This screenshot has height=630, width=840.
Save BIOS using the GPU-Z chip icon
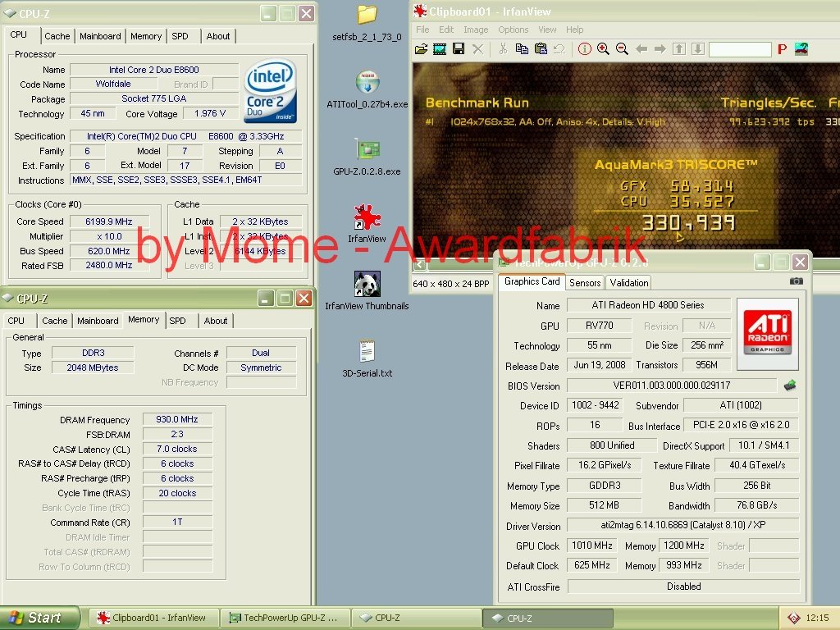pos(790,386)
